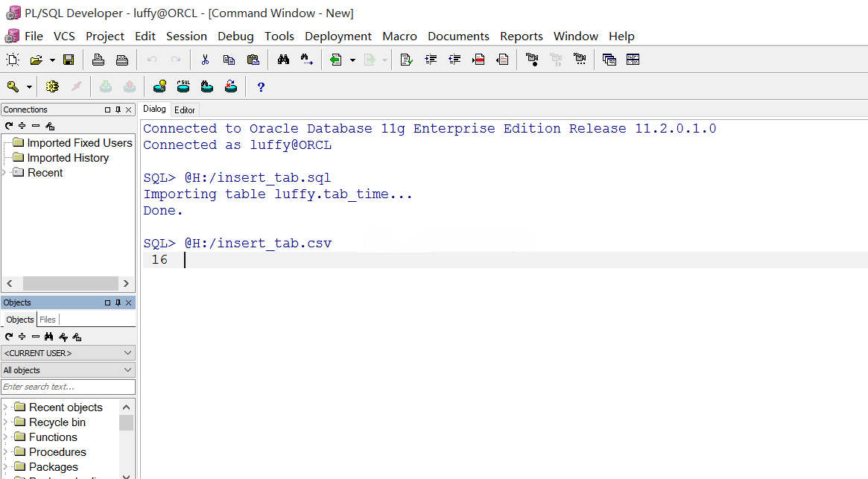The width and height of the screenshot is (868, 479).
Task: Click the Help question mark icon
Action: click(x=260, y=86)
